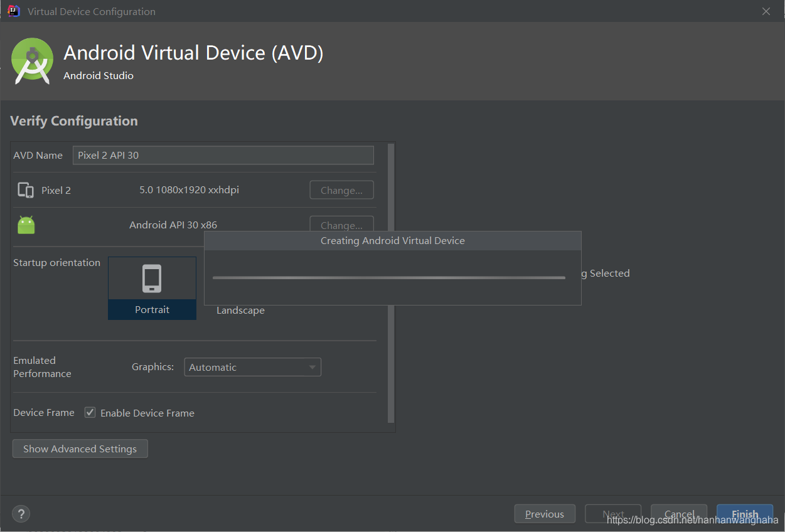Select the Portrait orientation phone icon
Viewport: 785px width, 532px height.
pyautogui.click(x=152, y=277)
